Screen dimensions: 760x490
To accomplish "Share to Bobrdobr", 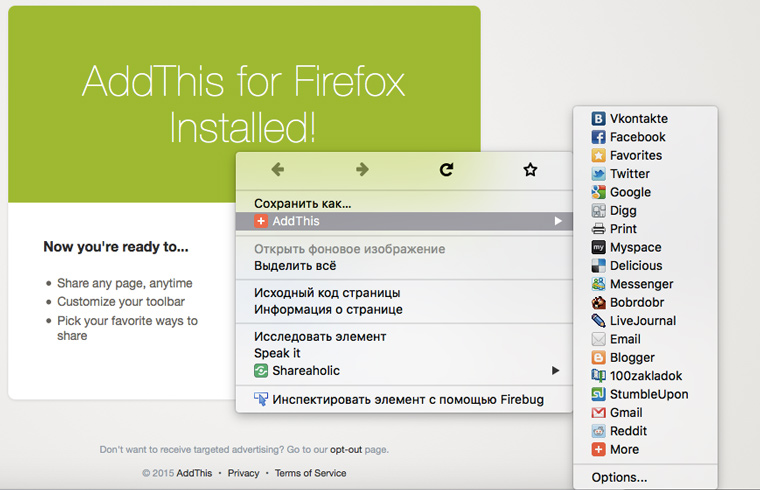I will pos(645,302).
